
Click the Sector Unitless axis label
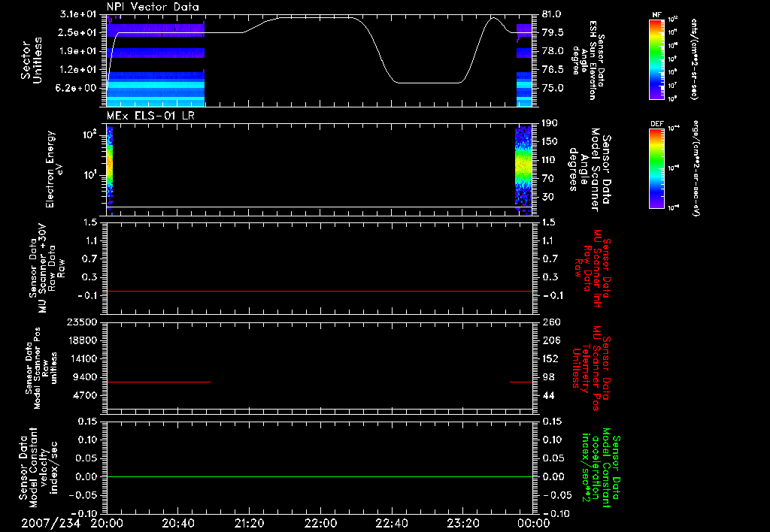(32, 60)
